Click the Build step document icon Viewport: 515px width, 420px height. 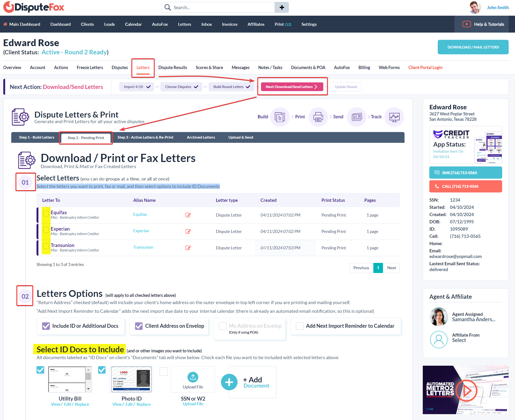[x=280, y=117]
